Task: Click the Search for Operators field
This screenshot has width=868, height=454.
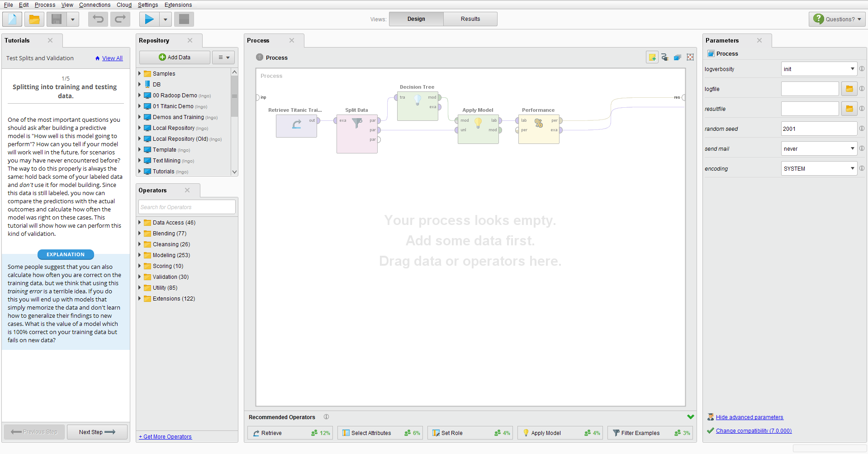Action: coord(186,207)
